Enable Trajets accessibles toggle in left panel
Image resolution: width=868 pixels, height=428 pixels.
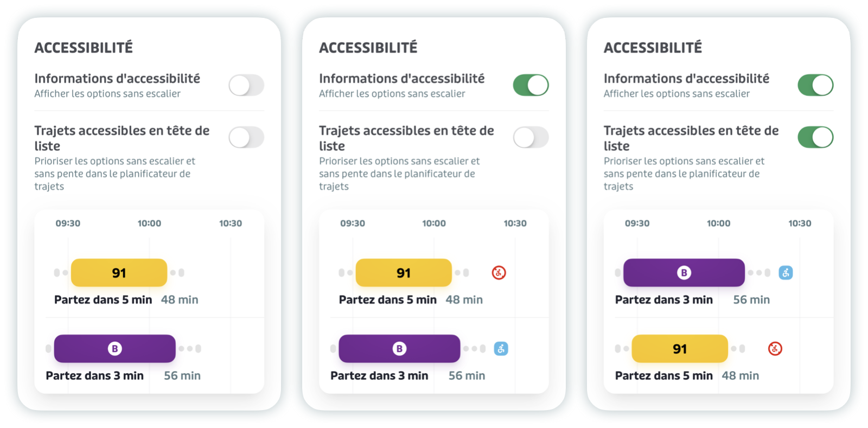(x=246, y=137)
